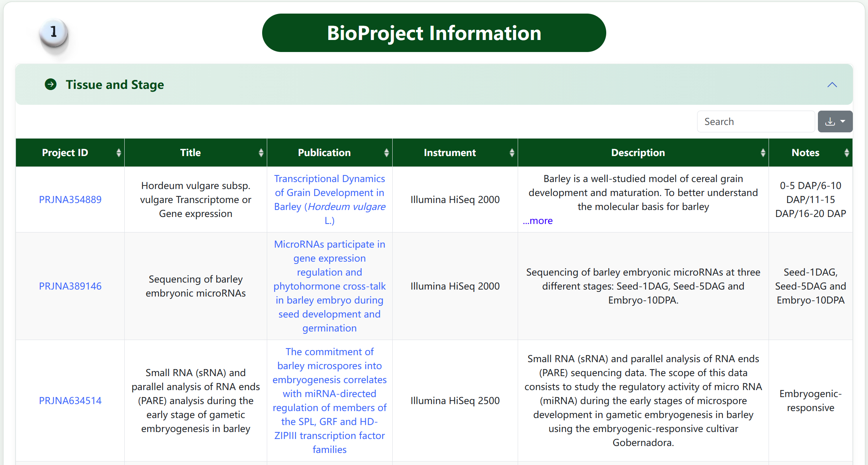Collapse the Tissue and Stage section chevron

[x=832, y=85]
